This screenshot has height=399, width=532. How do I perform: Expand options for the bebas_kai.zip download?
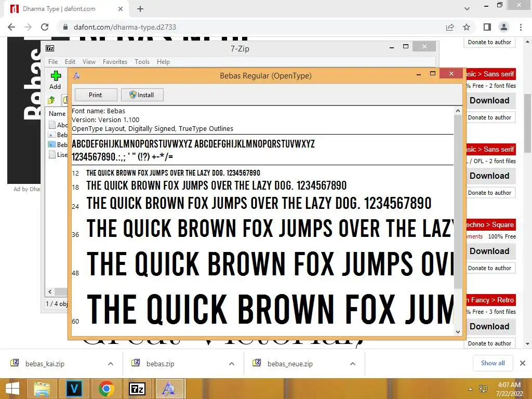[111, 364]
